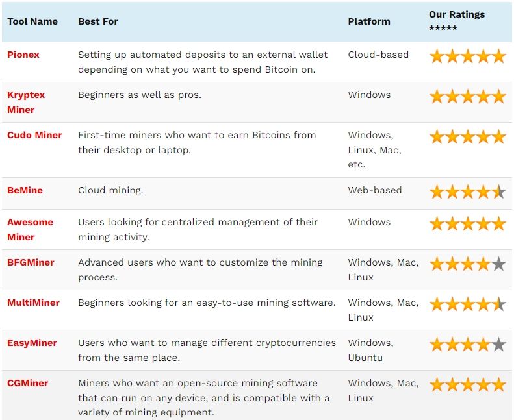Viewport: 514px width, 420px height.
Task: Open the Awesome Miner link
Action: click(x=30, y=230)
